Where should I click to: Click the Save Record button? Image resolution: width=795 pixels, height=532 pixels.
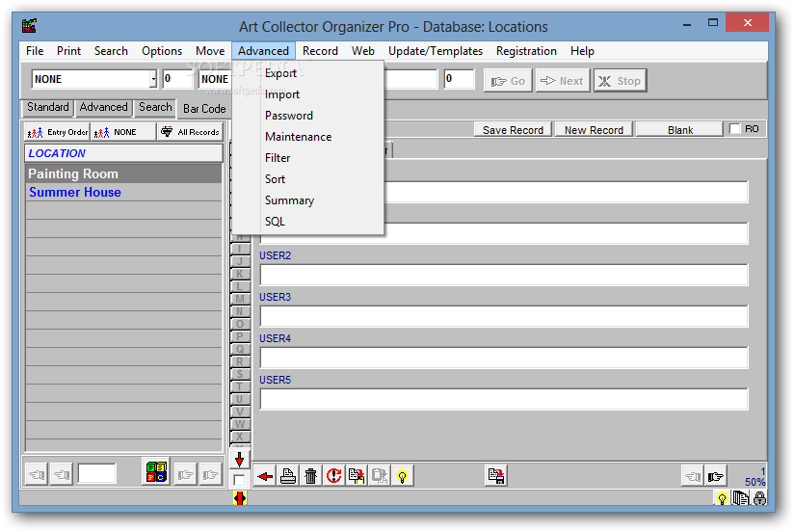point(513,130)
